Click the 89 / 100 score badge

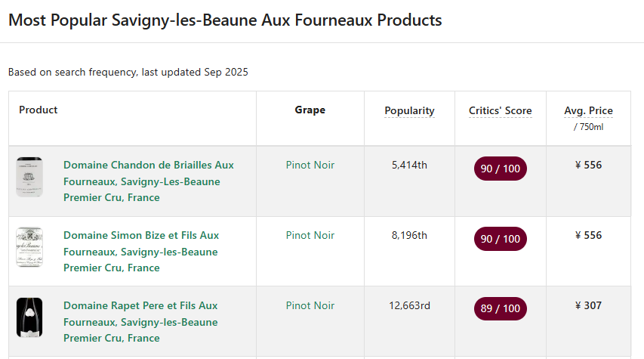point(500,308)
